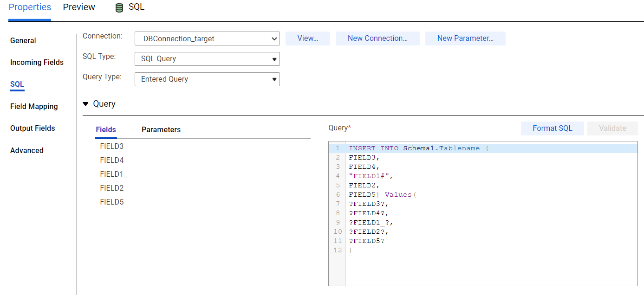Click the ?FIELD5? line in editor
Image resolution: width=644 pixels, height=295 pixels.
pos(367,241)
